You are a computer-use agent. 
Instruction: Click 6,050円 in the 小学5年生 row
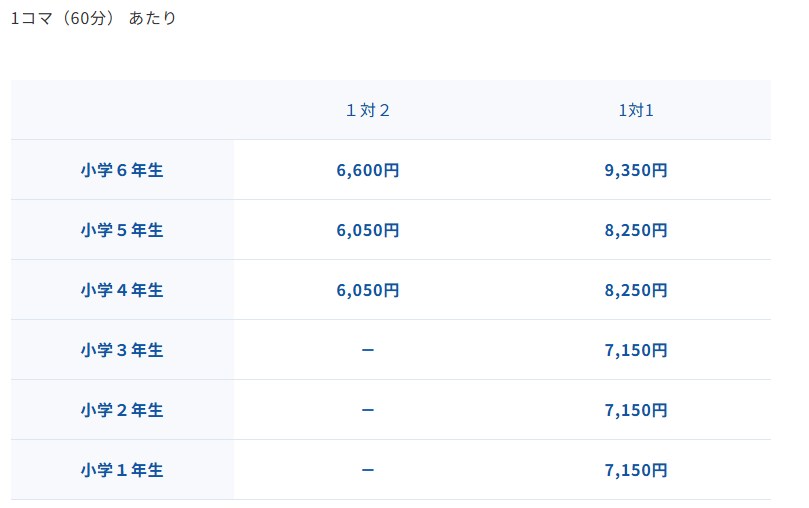point(367,230)
